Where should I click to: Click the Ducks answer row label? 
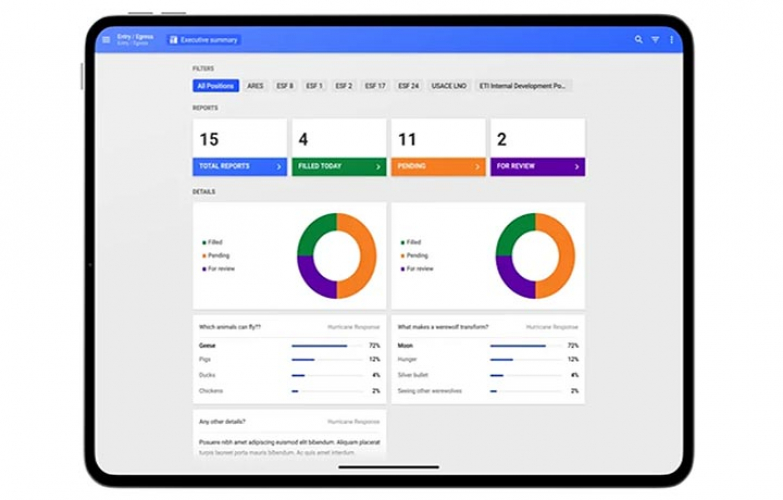click(x=207, y=375)
